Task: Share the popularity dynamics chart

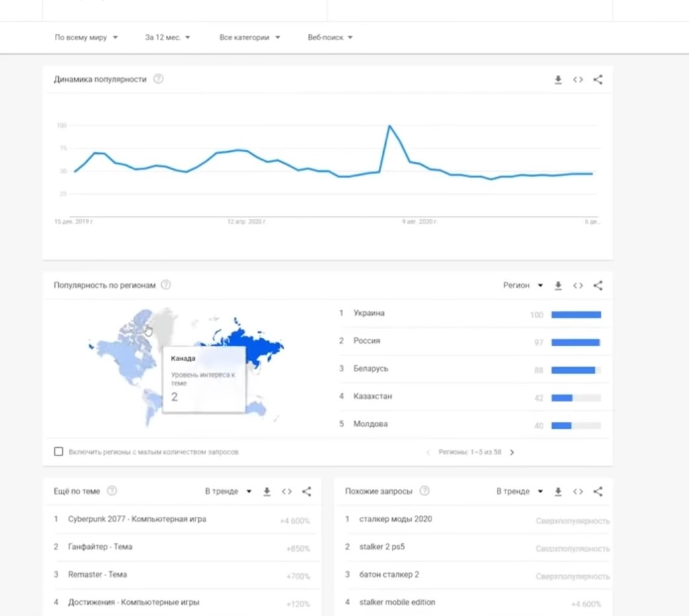Action: click(x=598, y=79)
